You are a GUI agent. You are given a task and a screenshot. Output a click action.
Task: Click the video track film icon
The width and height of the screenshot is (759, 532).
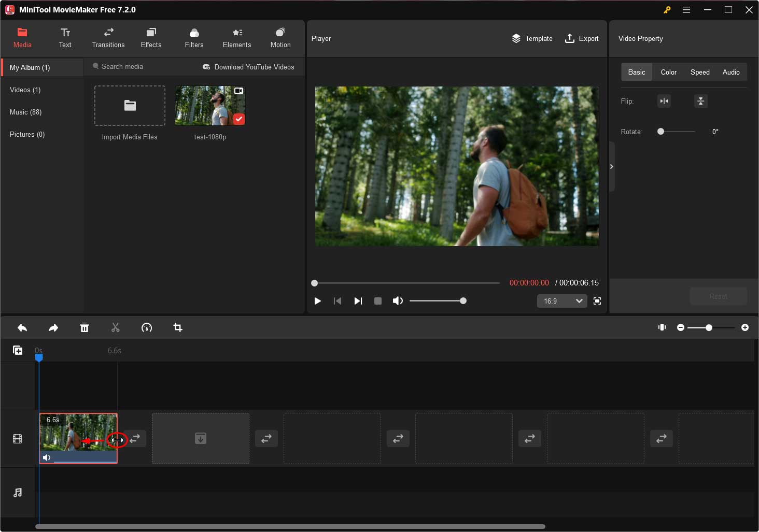18,439
